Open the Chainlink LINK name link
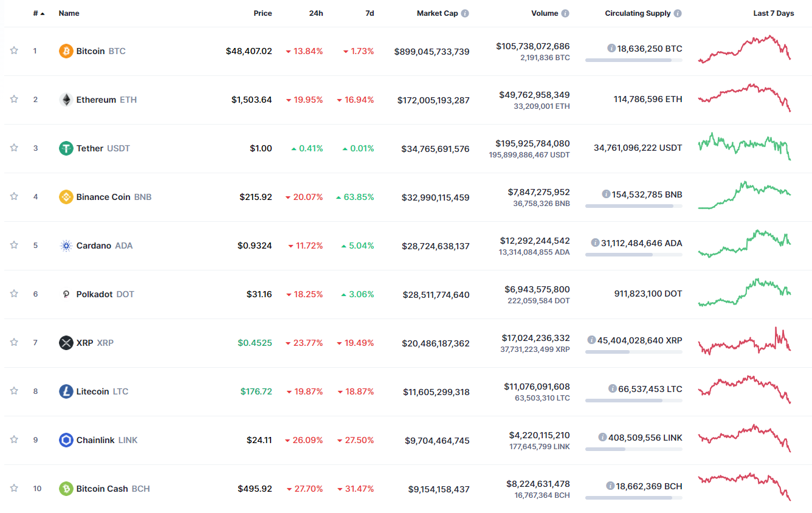812x513 pixels. click(107, 440)
